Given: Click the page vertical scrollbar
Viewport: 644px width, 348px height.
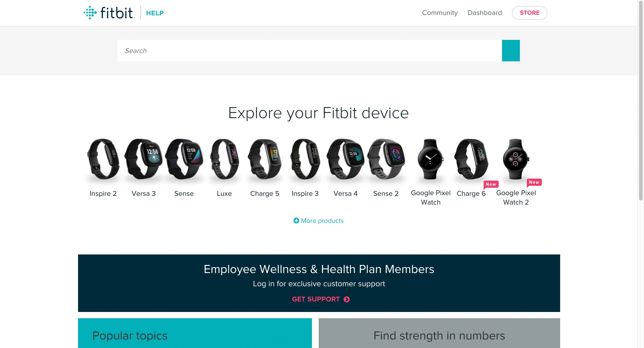Looking at the screenshot, I should pyautogui.click(x=641, y=100).
